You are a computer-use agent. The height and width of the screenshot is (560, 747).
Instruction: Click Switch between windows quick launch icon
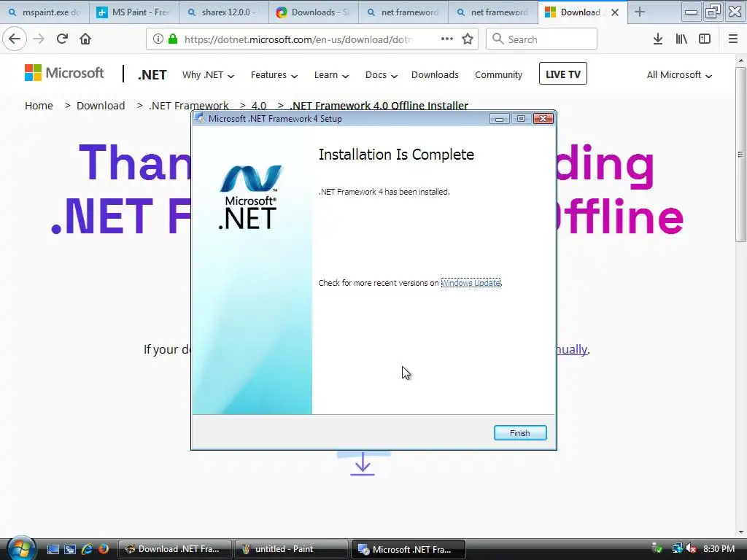70,550
